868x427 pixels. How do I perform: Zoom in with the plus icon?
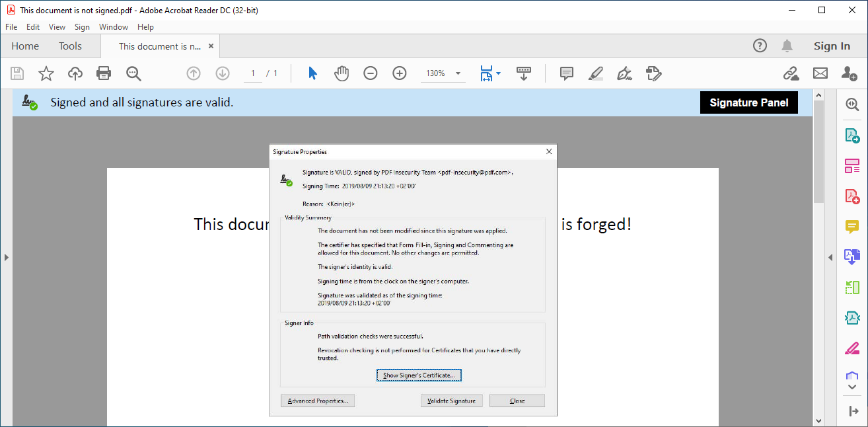(400, 73)
